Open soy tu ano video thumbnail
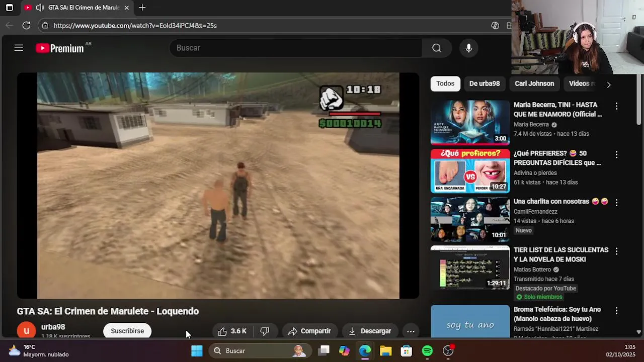The height and width of the screenshot is (362, 644). (x=470, y=321)
